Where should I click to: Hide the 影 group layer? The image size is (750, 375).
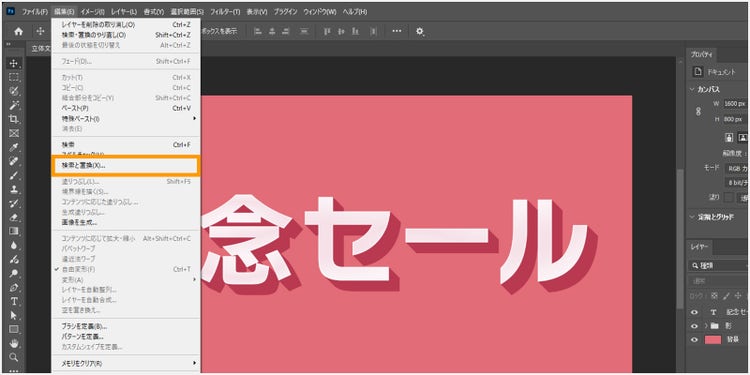tap(695, 326)
